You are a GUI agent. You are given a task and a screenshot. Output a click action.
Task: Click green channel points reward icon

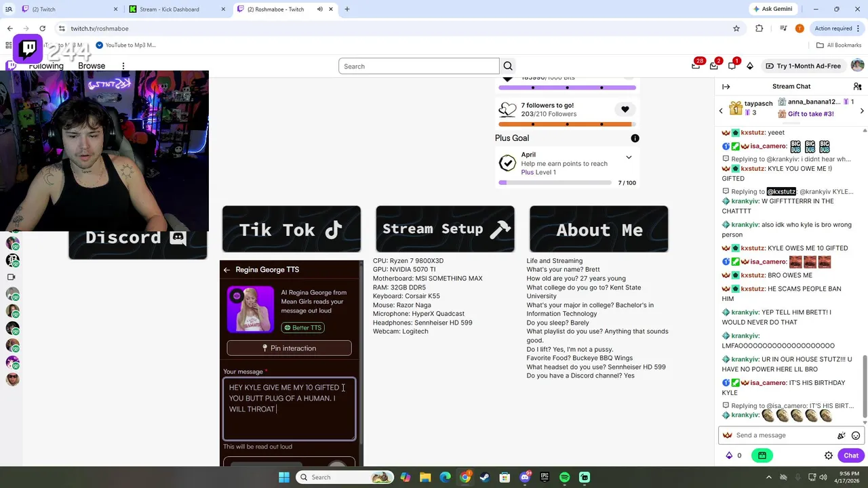762,455
